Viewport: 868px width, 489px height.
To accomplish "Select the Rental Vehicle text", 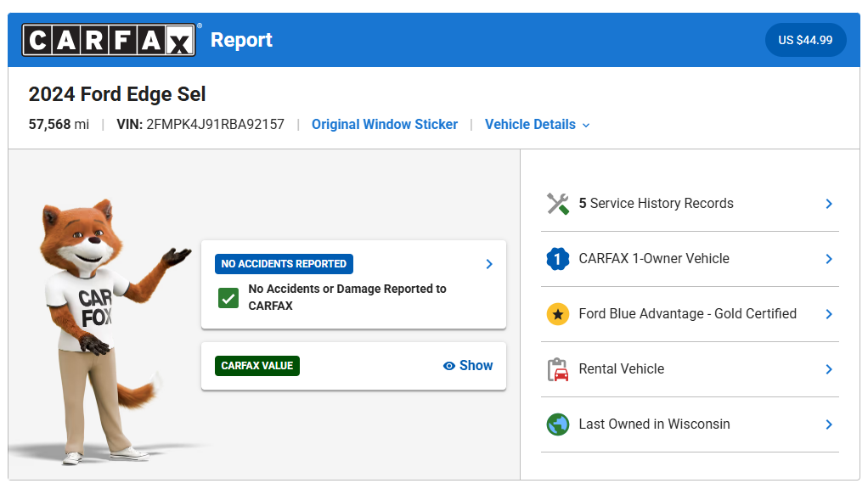I will point(621,369).
